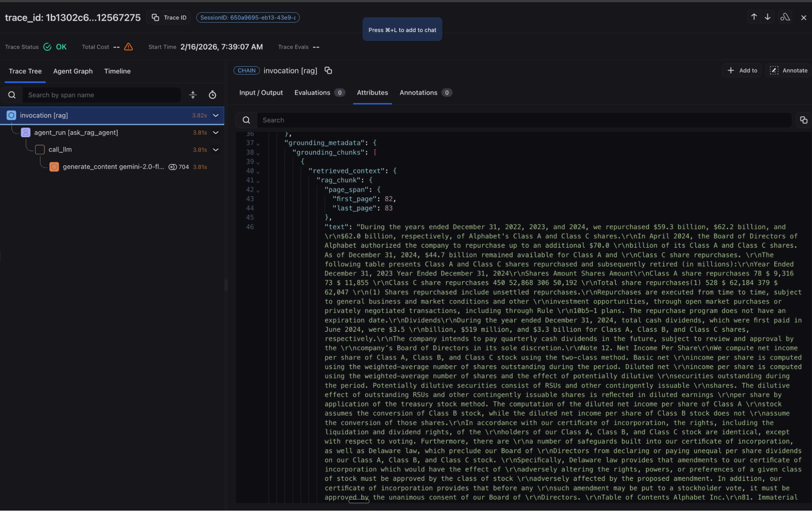Click the eye token count icon
This screenshot has height=511, width=812.
(172, 167)
